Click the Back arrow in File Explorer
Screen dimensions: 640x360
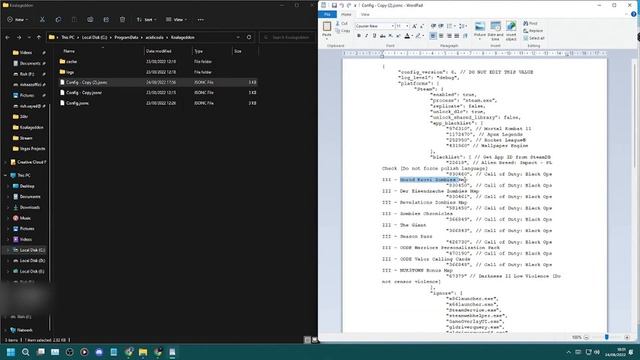pos(8,37)
